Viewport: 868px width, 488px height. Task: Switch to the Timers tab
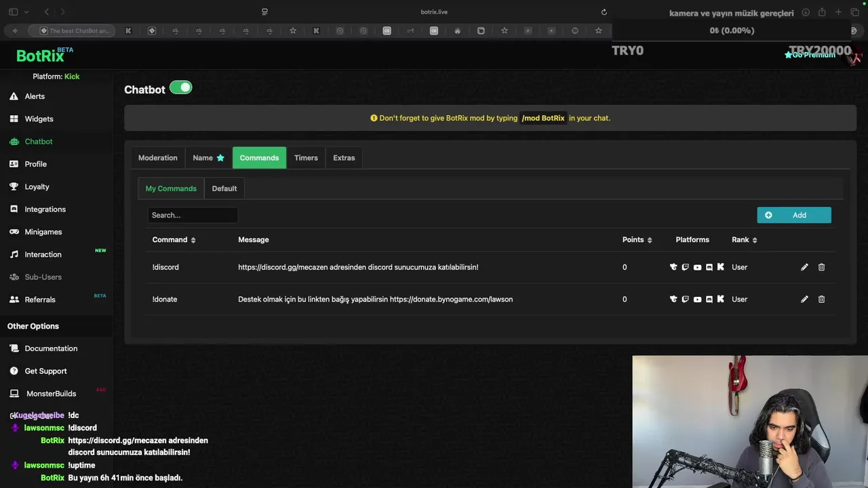pos(306,158)
